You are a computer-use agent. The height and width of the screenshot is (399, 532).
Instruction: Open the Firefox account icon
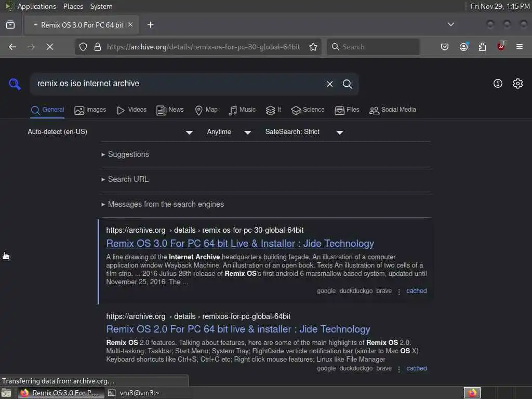(464, 46)
